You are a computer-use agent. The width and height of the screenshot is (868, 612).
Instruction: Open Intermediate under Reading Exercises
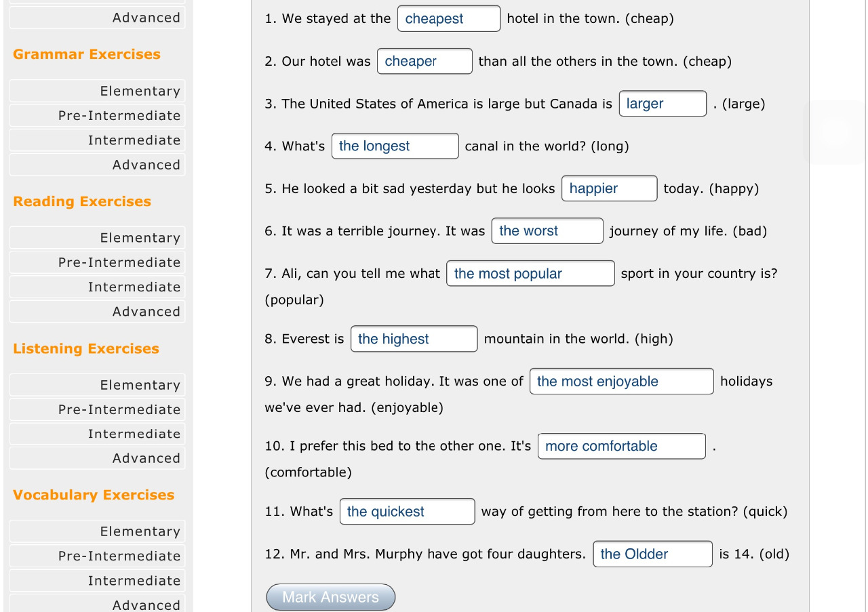coord(98,287)
